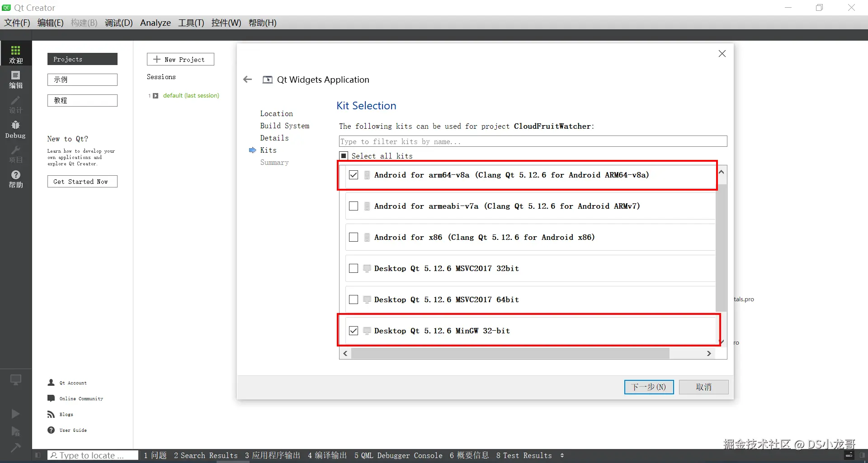The height and width of the screenshot is (463, 868).
Task: Open 2 Search Results pane
Action: click(206, 455)
